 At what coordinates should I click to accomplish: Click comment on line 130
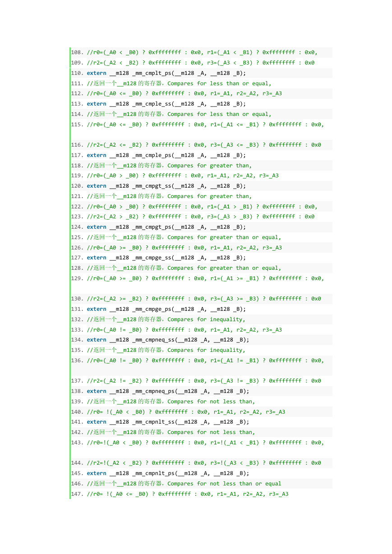(204, 299)
